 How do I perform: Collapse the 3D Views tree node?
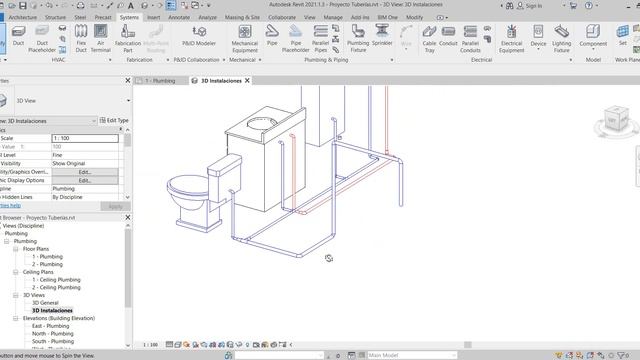(16, 295)
